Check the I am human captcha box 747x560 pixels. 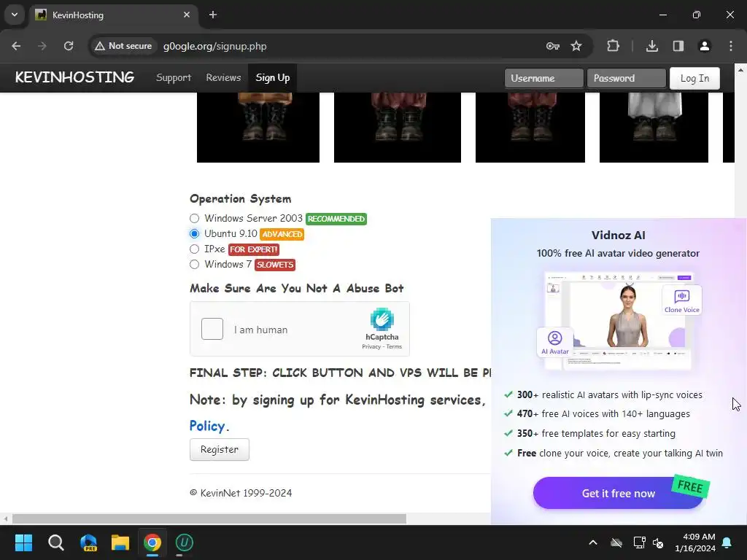[x=212, y=329]
